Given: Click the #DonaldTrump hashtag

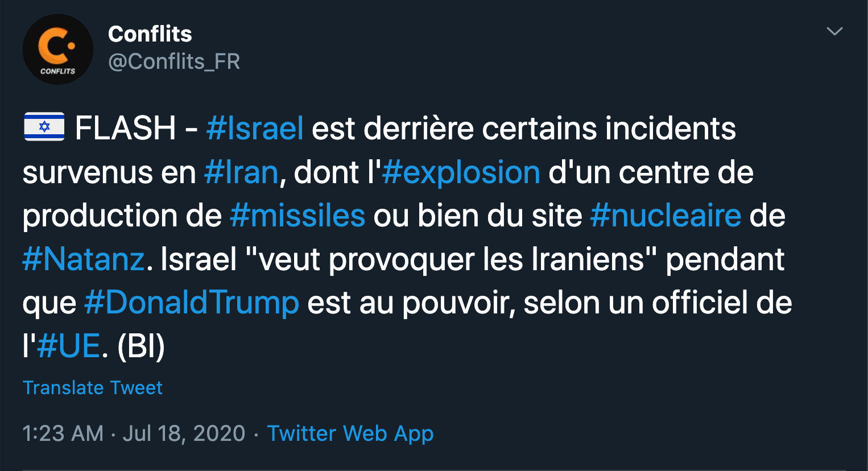Looking at the screenshot, I should tap(192, 303).
